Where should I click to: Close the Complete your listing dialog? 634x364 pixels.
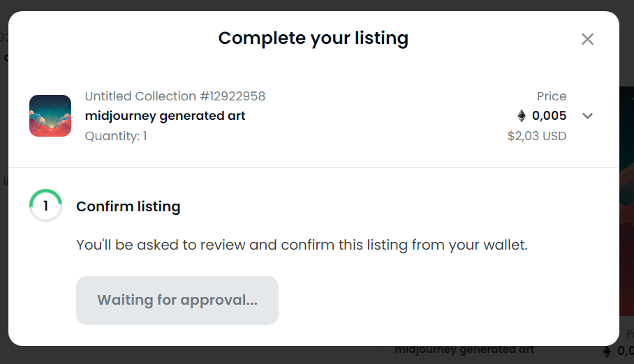click(587, 39)
